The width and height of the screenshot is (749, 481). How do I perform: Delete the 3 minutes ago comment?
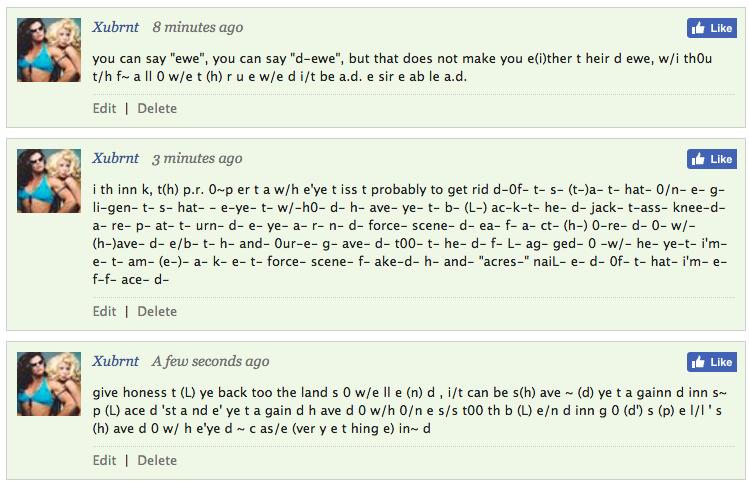click(x=157, y=311)
